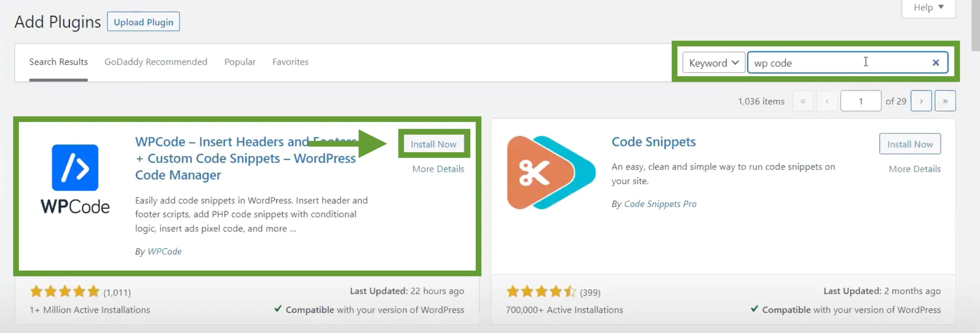This screenshot has width=980, height=333.
Task: Click Code Snippets 'Last Updated: 2 months ago'
Action: [x=882, y=291]
